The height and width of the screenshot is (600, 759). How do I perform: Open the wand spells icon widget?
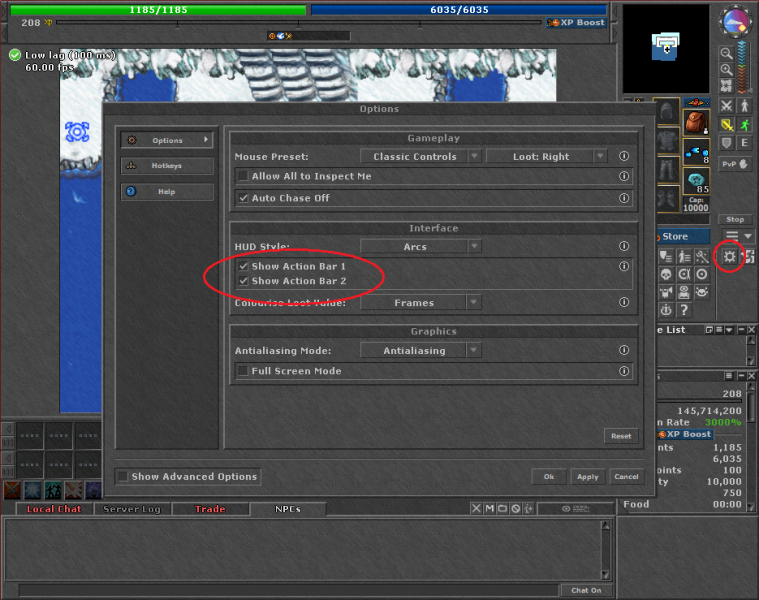tap(701, 256)
